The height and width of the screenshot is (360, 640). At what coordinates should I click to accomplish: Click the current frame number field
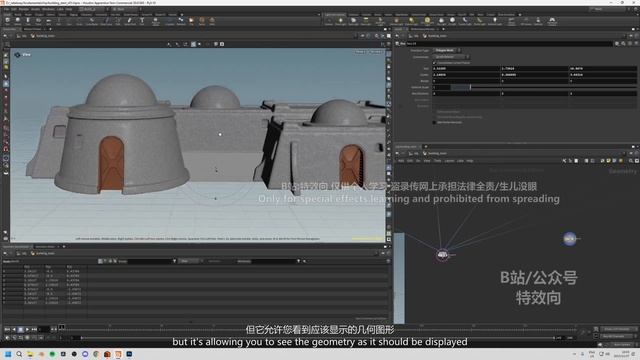tap(44, 329)
